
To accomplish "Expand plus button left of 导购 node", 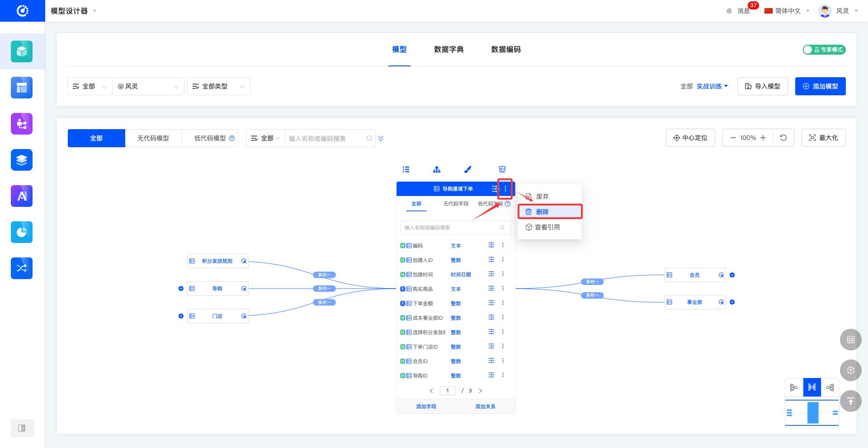I will [x=181, y=289].
